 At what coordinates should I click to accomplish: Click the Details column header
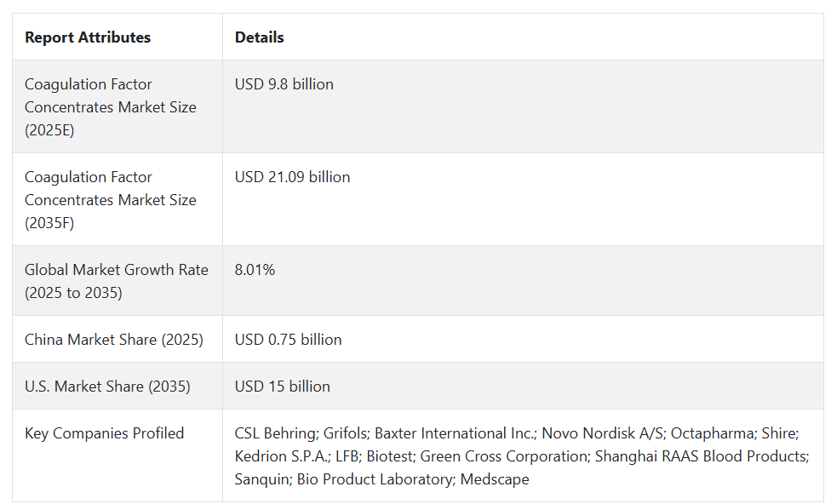(259, 37)
